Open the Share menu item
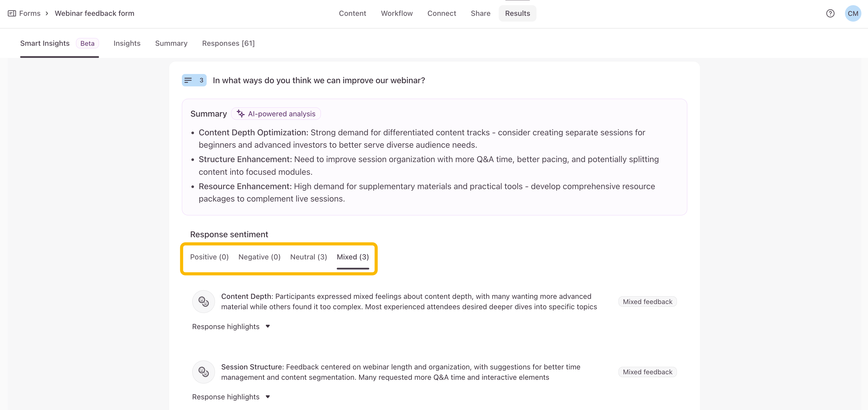Screen dimensions: 868x410 [x=480, y=14]
